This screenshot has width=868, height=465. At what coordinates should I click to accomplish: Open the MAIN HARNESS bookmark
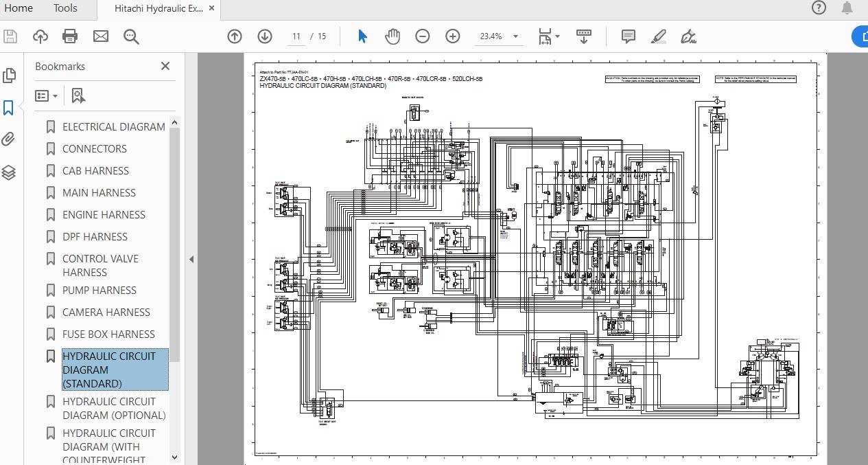(x=99, y=192)
